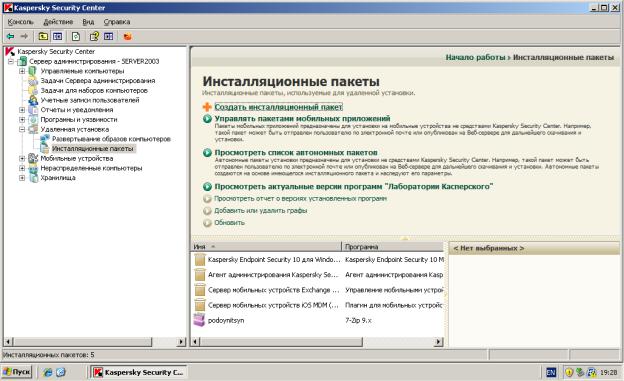Click the Internet Explorer quick launch icon
Image resolution: width=624 pixels, height=381 pixels.
tap(48, 372)
